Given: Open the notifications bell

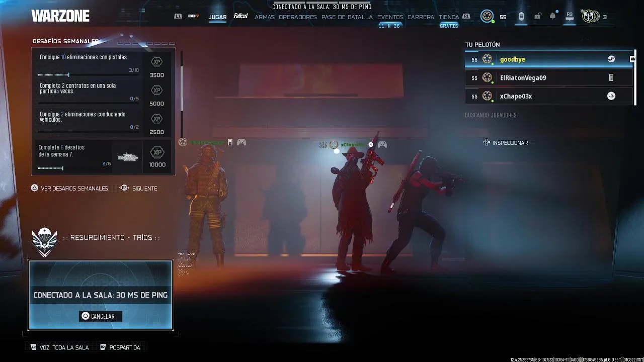Looking at the screenshot, I should (552, 17).
